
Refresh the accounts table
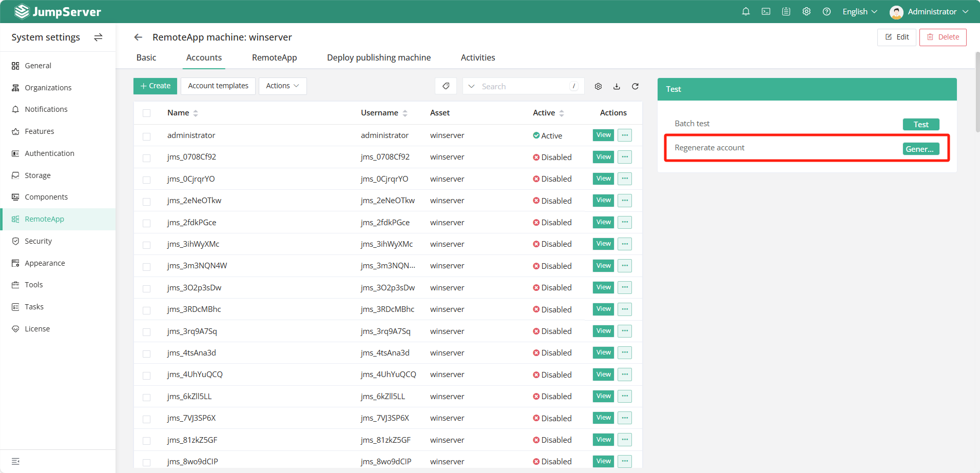click(635, 86)
